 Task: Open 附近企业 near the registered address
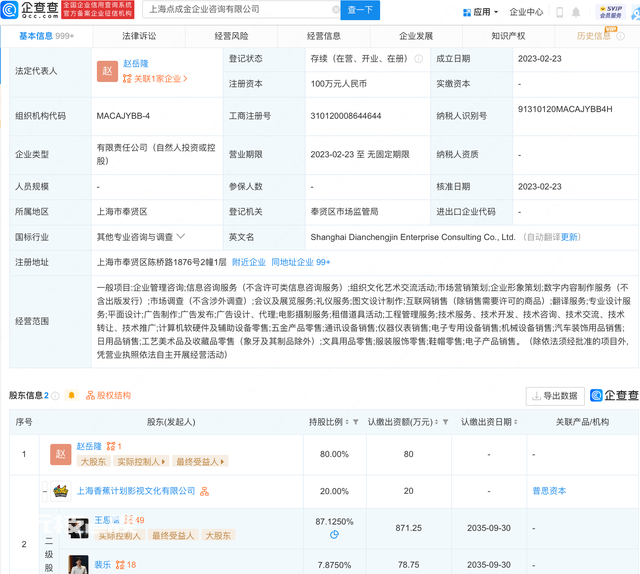[x=248, y=262]
